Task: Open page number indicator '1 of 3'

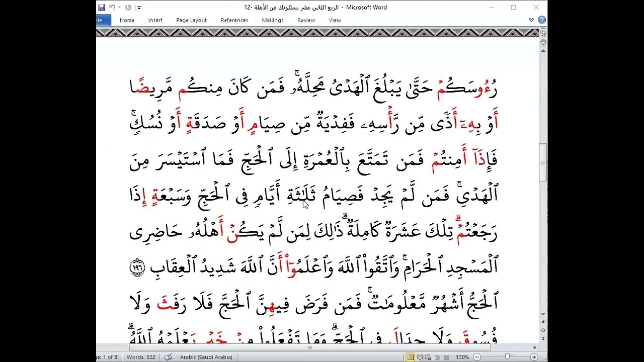Action: pos(106,357)
